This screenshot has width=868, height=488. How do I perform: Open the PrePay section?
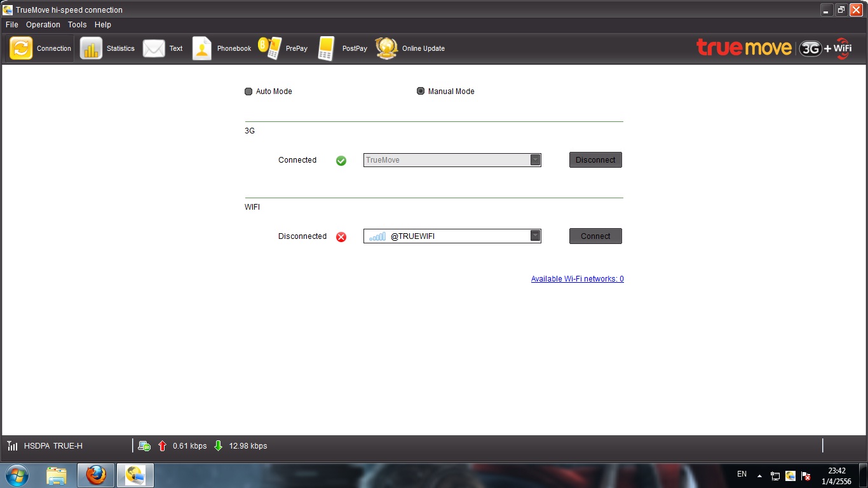[283, 48]
